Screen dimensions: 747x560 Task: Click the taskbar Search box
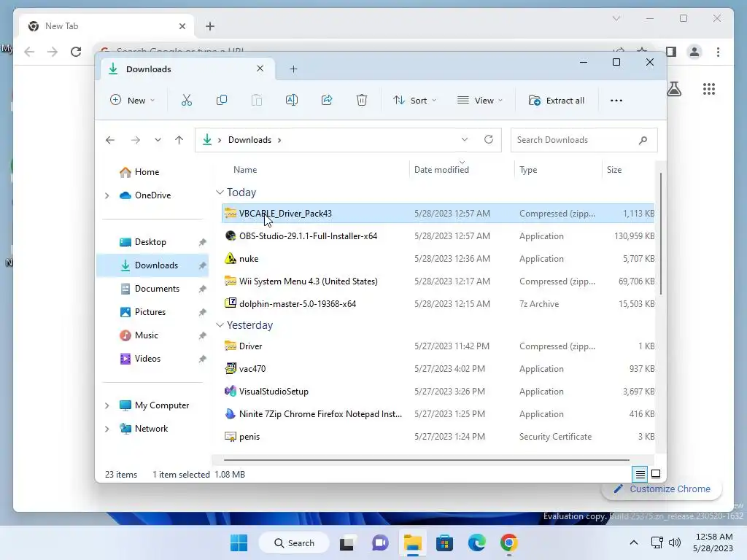(x=293, y=542)
